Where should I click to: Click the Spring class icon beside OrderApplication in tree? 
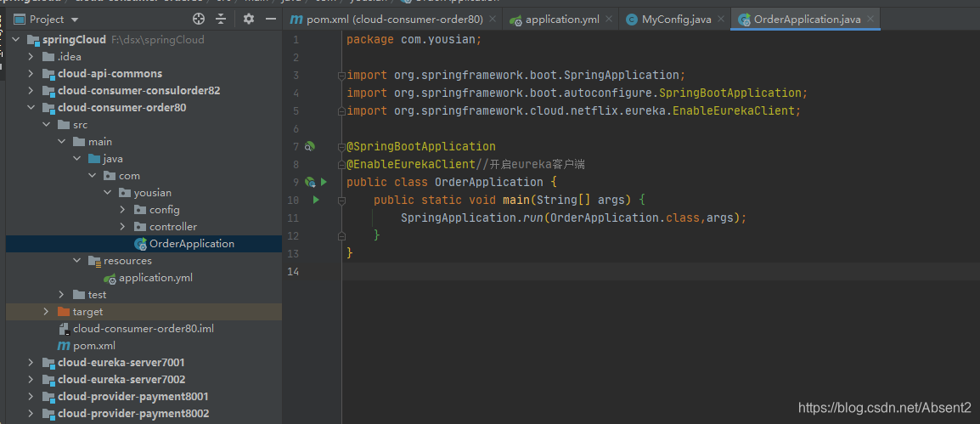[141, 244]
